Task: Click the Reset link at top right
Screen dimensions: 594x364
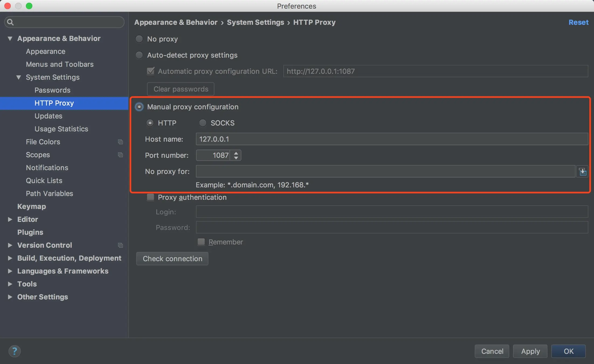Action: click(578, 22)
